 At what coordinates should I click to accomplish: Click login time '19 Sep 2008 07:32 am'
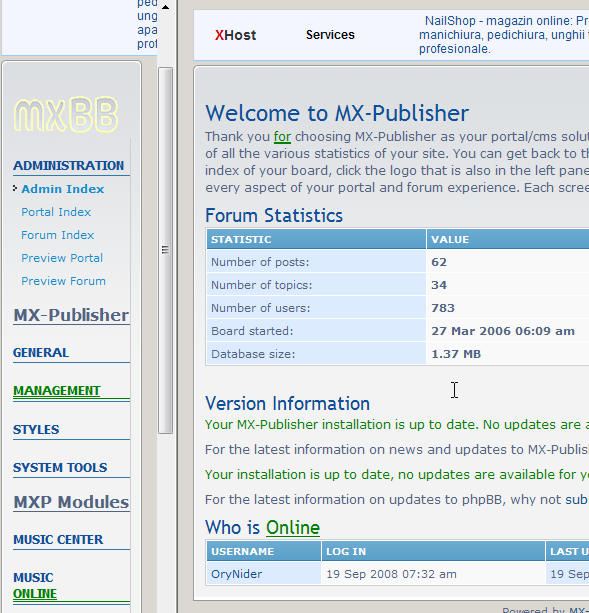click(391, 574)
